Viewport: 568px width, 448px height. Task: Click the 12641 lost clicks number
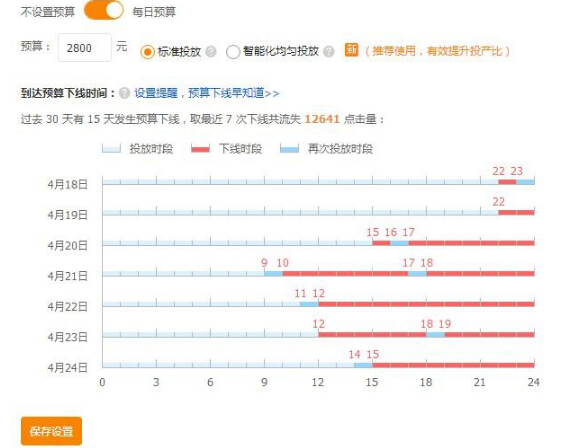[322, 119]
